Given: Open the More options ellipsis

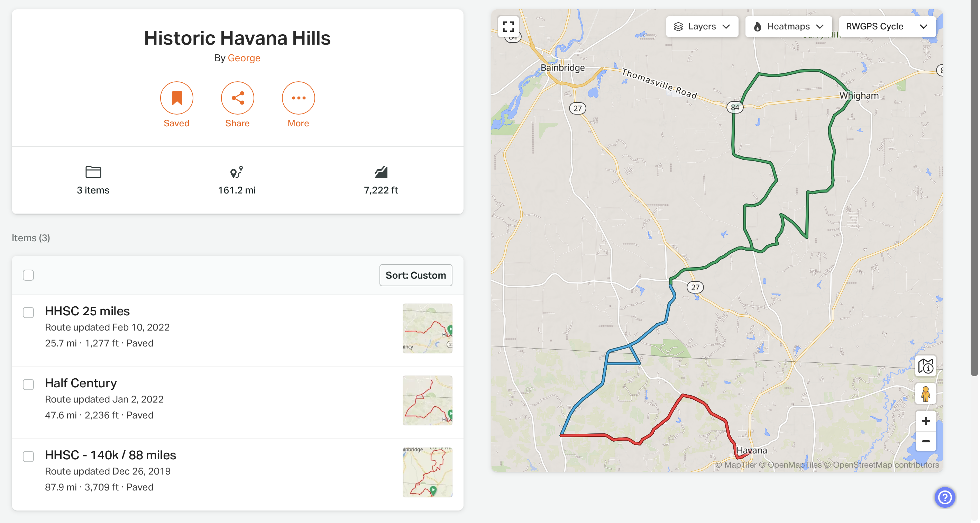Looking at the screenshot, I should [x=298, y=98].
